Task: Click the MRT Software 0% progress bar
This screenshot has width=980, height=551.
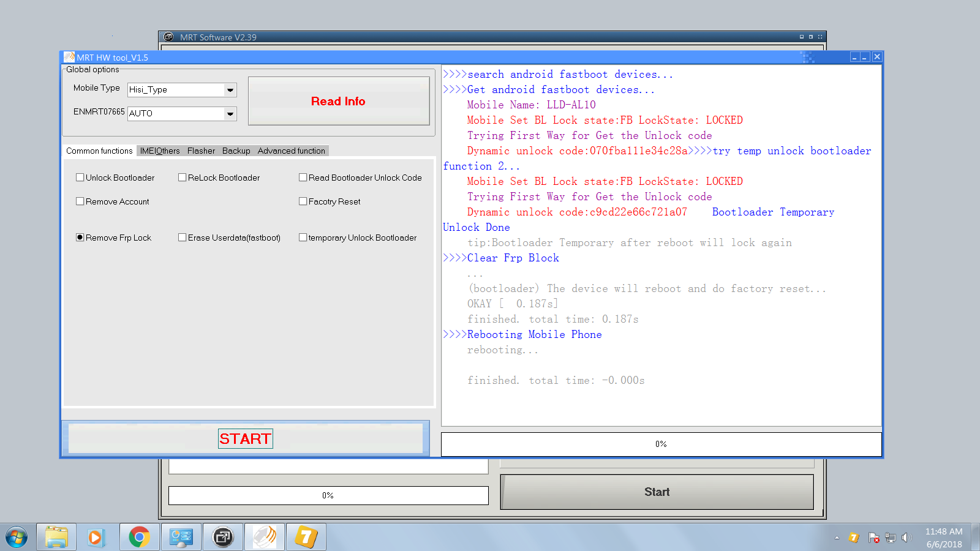Action: (x=328, y=495)
